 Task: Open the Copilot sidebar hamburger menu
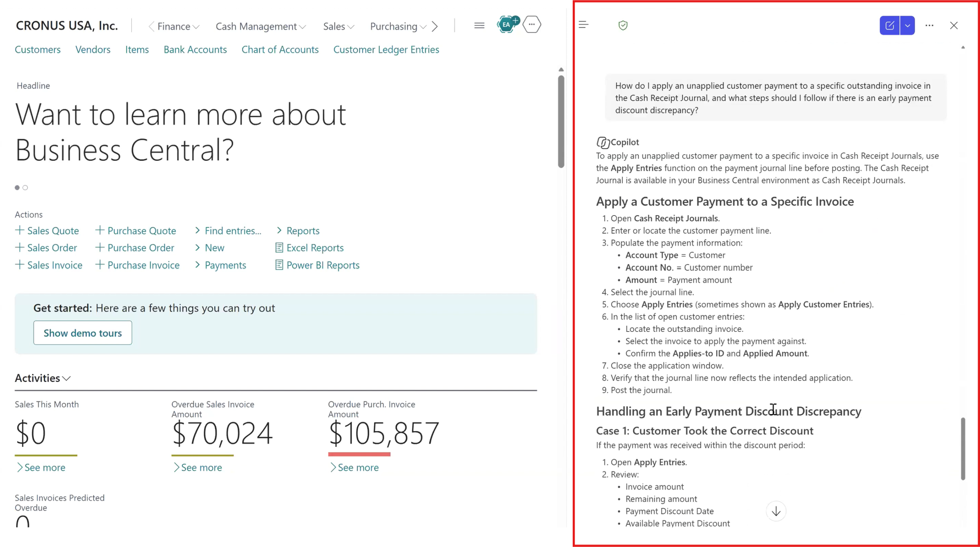(x=583, y=25)
